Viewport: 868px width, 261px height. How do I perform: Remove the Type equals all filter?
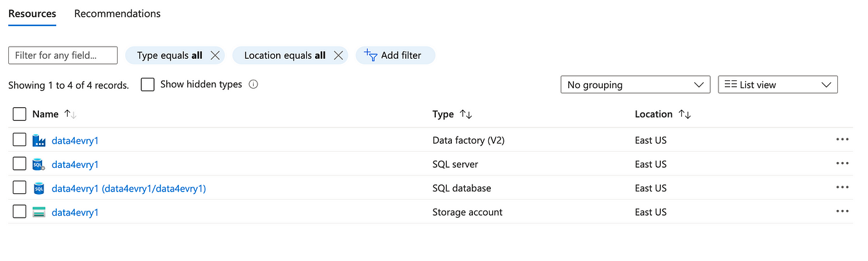point(215,56)
